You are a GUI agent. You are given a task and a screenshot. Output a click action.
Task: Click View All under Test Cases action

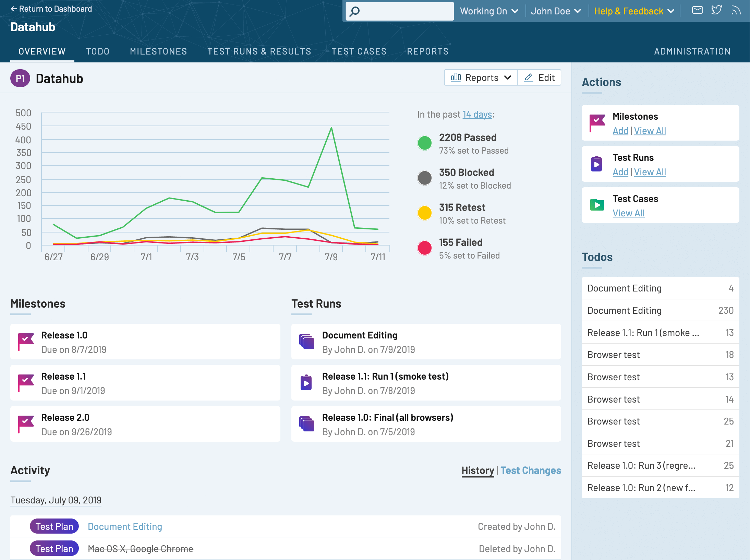pyautogui.click(x=628, y=213)
